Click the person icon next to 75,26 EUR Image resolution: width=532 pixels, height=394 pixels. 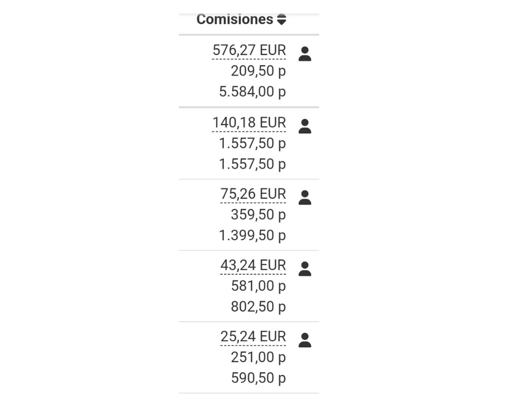(x=305, y=197)
